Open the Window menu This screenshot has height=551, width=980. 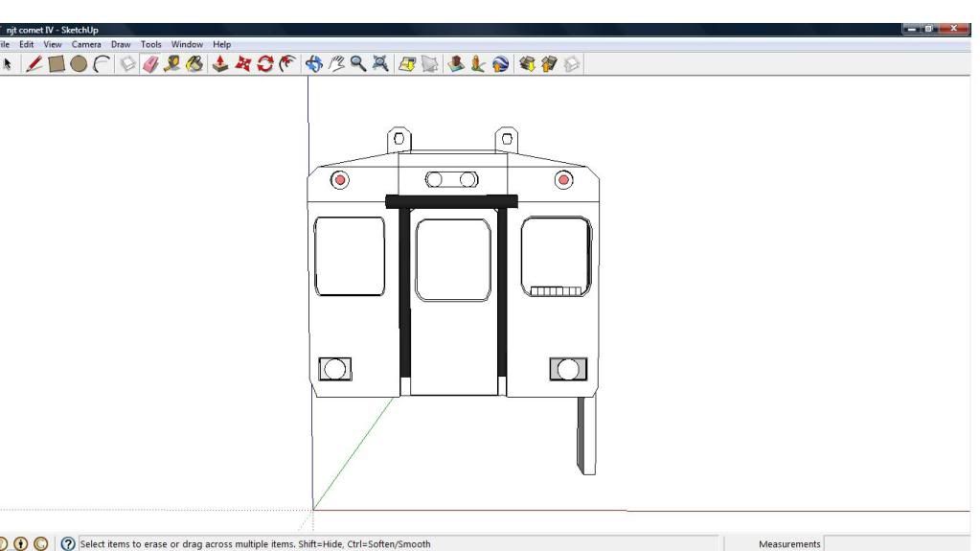(187, 44)
